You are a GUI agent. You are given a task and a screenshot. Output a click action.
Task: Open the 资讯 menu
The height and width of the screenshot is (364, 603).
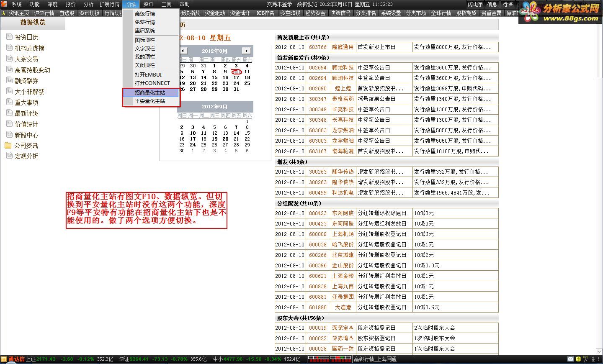click(x=148, y=4)
